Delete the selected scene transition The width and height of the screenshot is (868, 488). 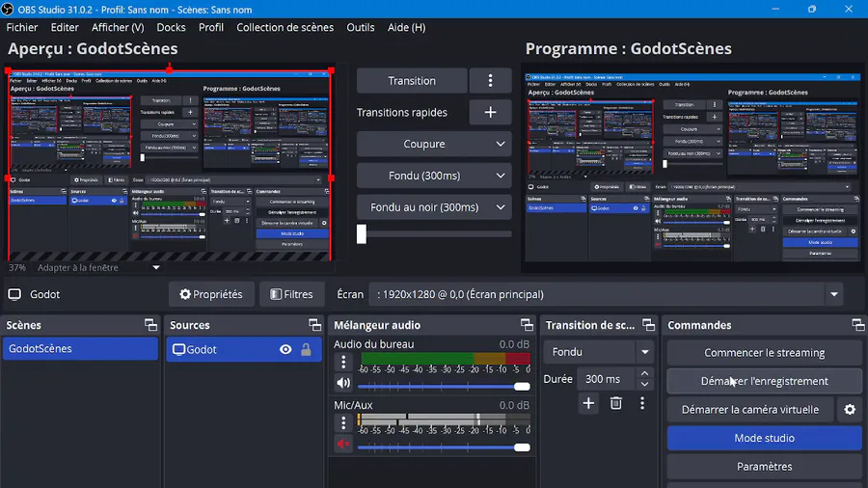615,403
